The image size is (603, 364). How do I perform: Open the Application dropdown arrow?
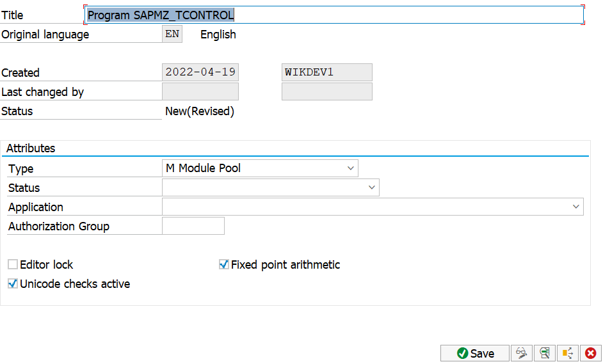point(575,207)
